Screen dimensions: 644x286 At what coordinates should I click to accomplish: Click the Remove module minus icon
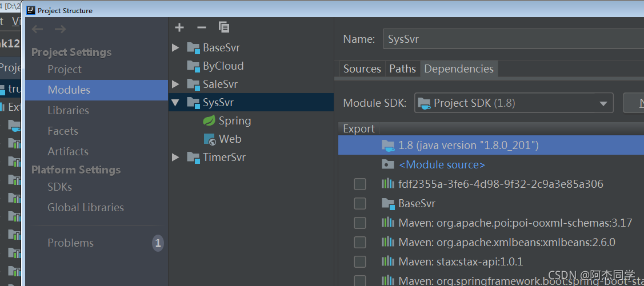tap(201, 27)
